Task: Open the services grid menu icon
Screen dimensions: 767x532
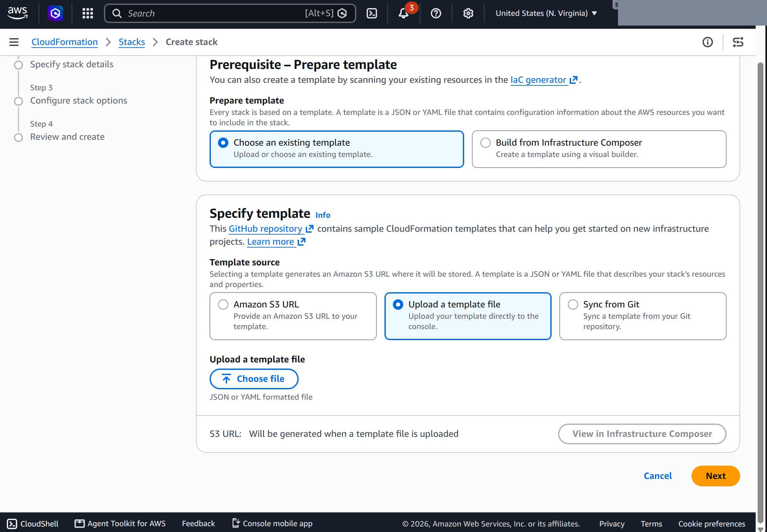Action: pyautogui.click(x=88, y=13)
